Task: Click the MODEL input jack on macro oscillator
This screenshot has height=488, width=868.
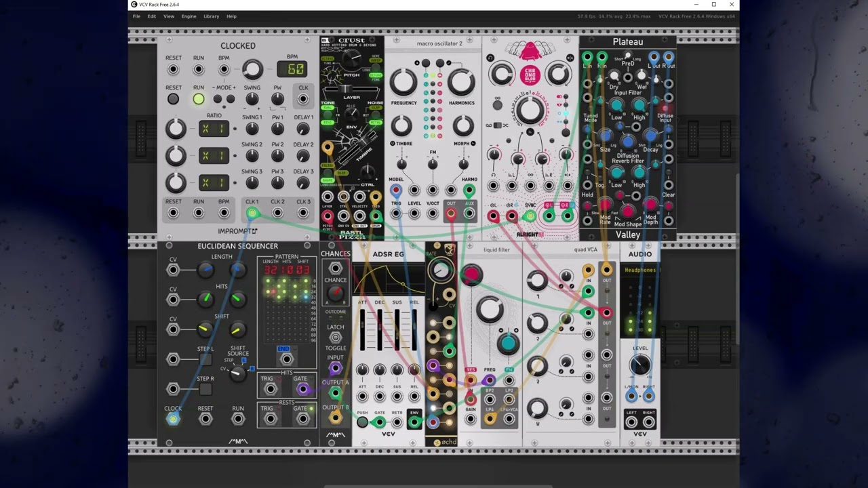Action: [x=396, y=190]
